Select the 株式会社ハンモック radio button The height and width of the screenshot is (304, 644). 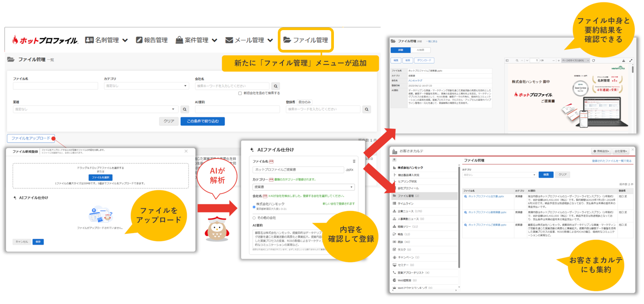pos(254,207)
